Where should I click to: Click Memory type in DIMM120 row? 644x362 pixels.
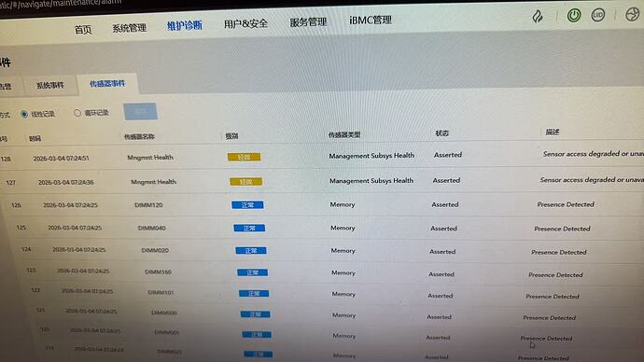(343, 204)
